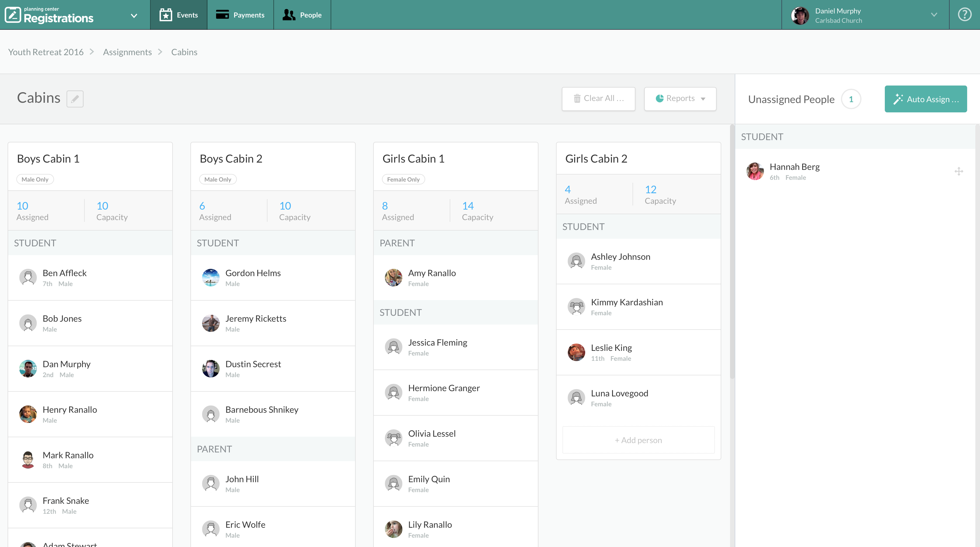Click the unassigned people count badge
Viewport: 980px width, 547px height.
point(851,99)
